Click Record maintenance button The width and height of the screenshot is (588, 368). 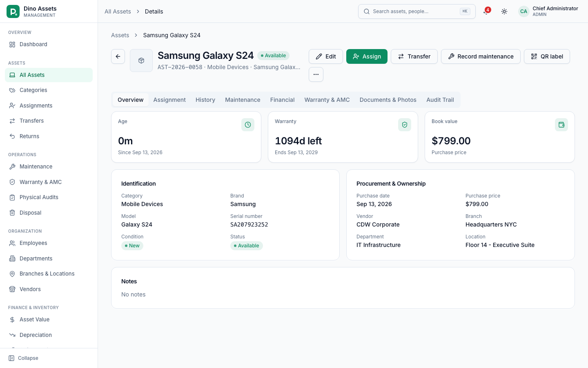pyautogui.click(x=481, y=56)
